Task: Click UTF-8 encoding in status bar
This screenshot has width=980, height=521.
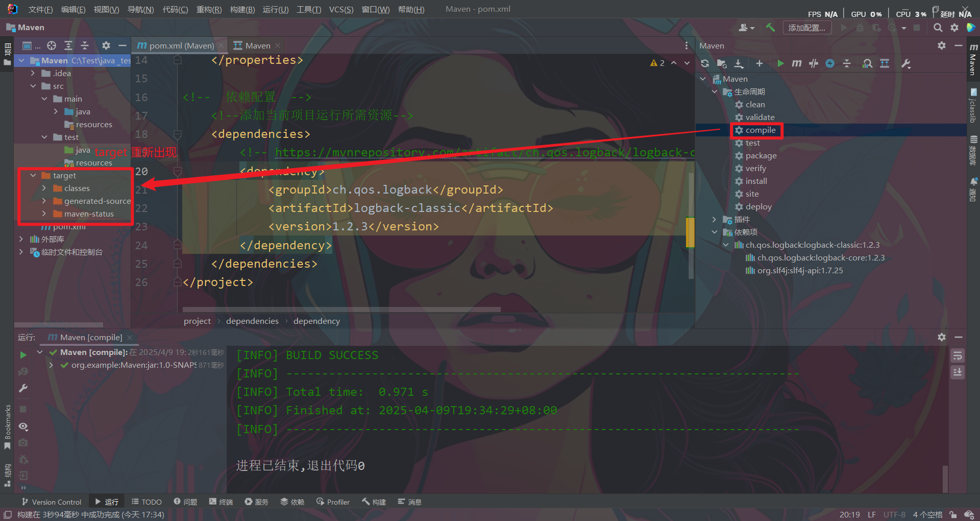Action: point(894,514)
